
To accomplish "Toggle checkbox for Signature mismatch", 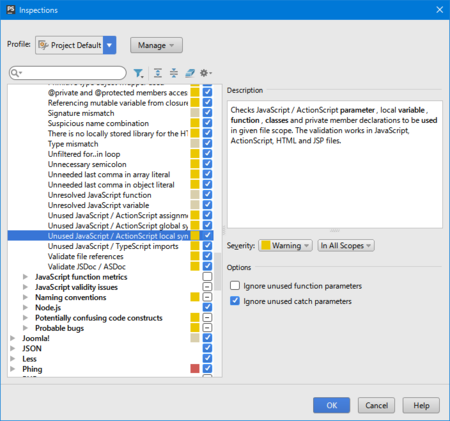I will [x=207, y=113].
